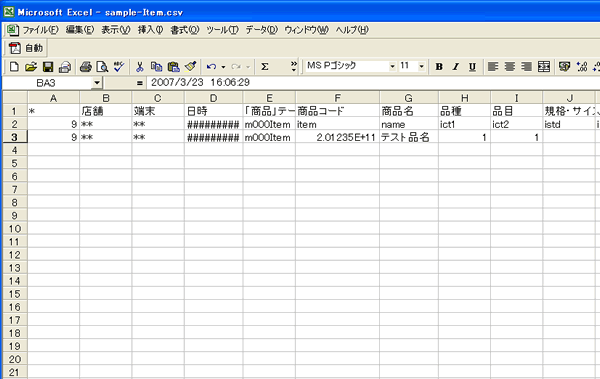Undo the last action with the Undo arrow
This screenshot has width=600, height=379.
[x=211, y=67]
